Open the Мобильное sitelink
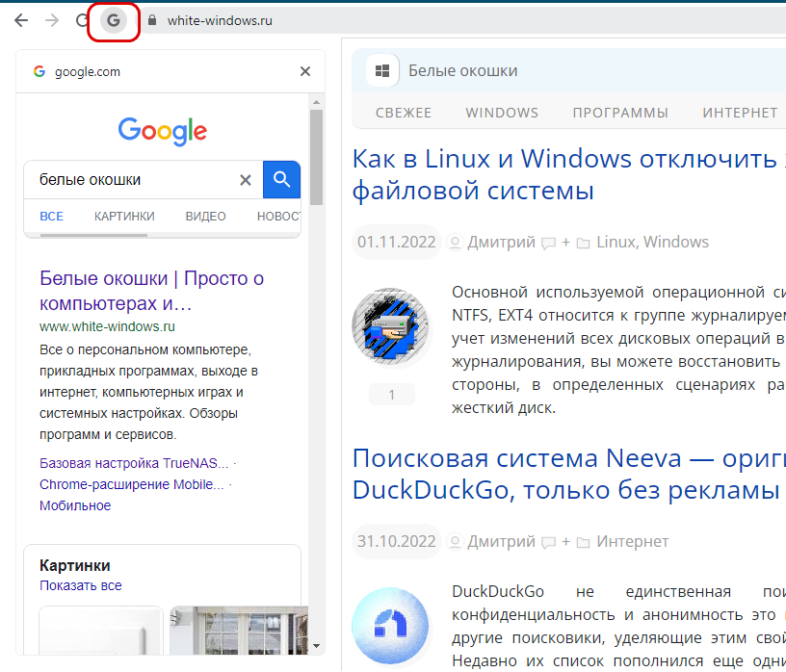The width and height of the screenshot is (786, 672). coord(75,505)
